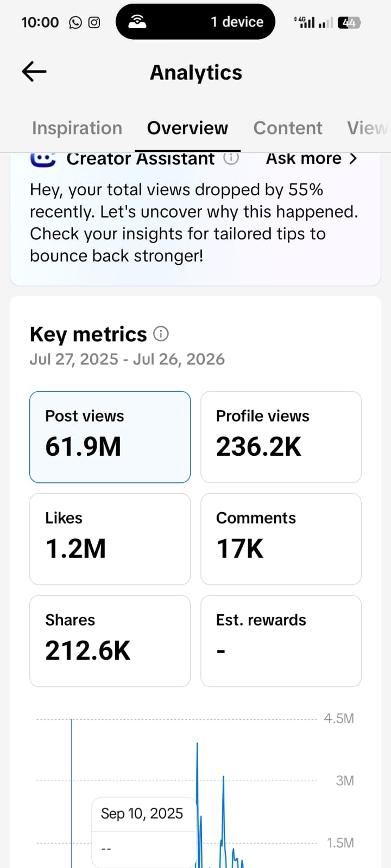
Task: Select the Shares metric card
Action: click(x=110, y=641)
